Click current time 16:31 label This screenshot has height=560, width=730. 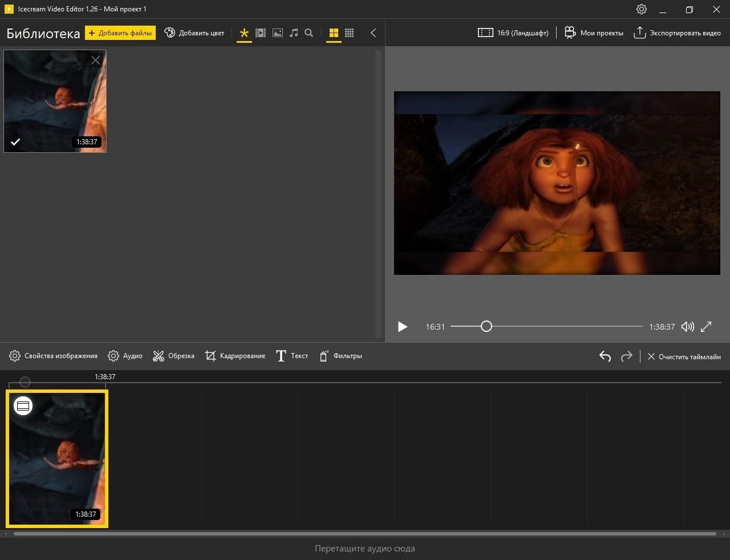coord(435,327)
